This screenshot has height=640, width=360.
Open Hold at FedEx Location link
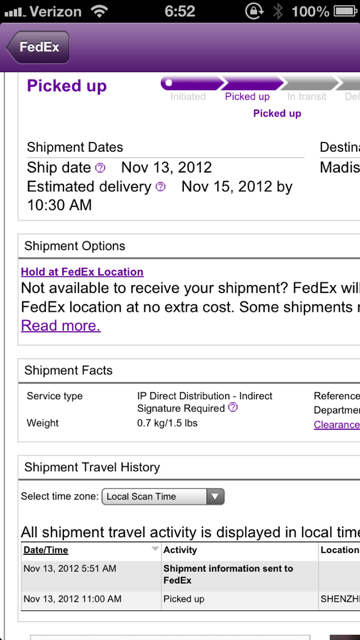pos(82,272)
